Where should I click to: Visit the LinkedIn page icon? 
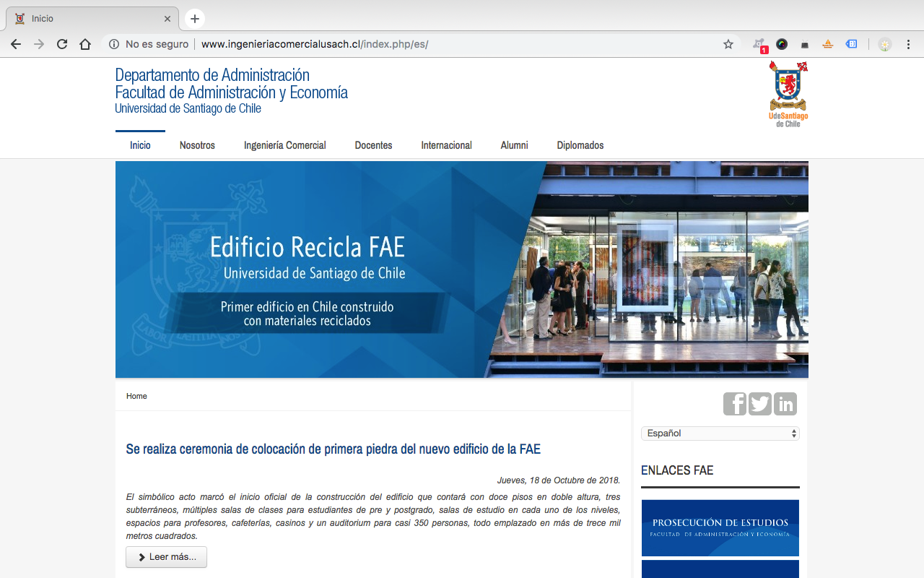pos(785,404)
